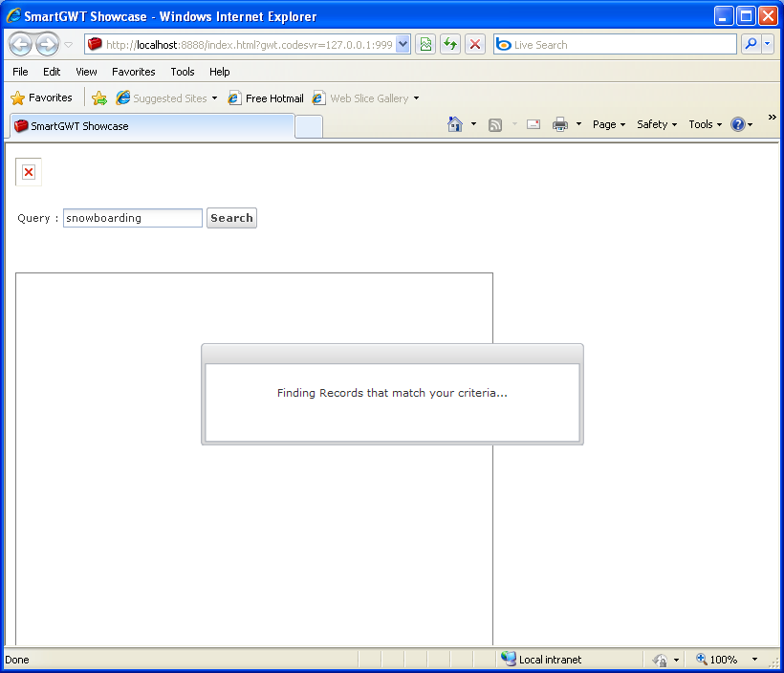Screen dimensions: 784x673
Task: Open the protected mode lock status icon
Action: tap(660, 660)
